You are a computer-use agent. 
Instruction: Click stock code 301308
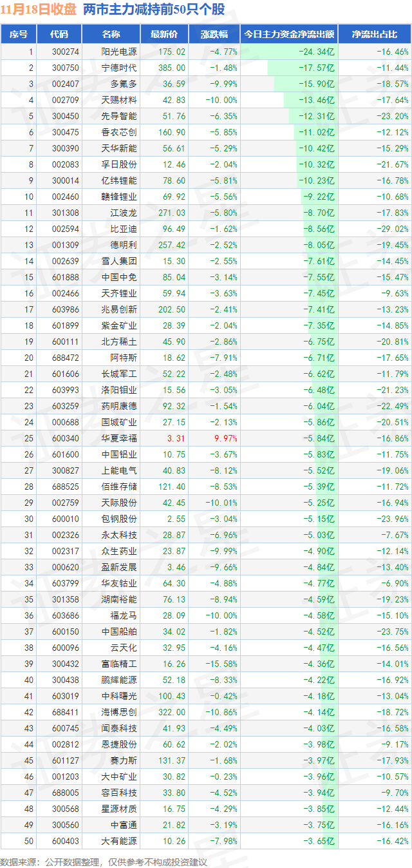[66, 213]
